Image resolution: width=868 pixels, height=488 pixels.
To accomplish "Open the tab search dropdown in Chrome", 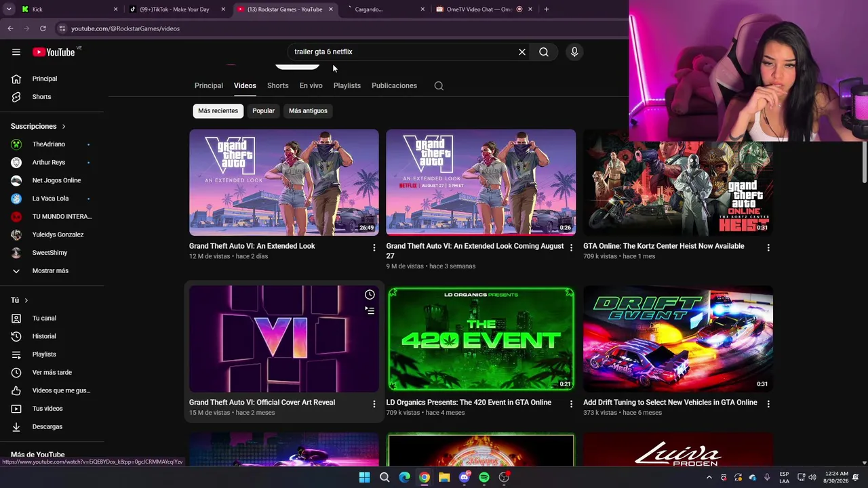I will (x=9, y=9).
